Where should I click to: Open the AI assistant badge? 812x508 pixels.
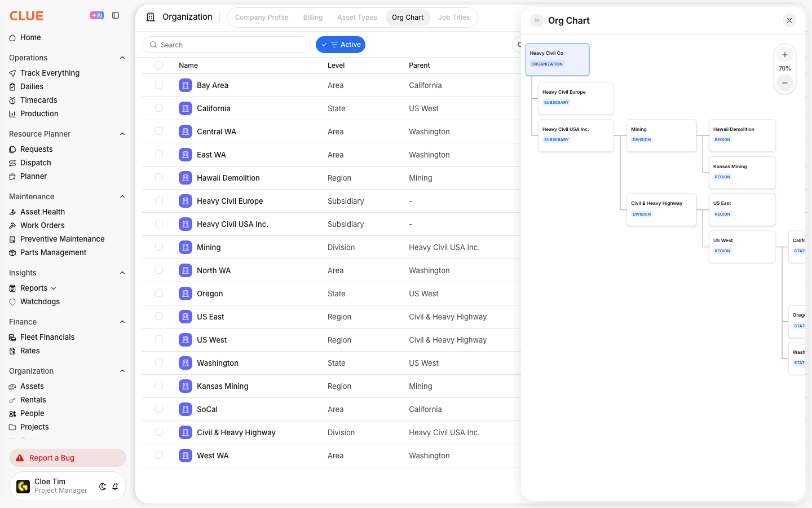click(97, 15)
